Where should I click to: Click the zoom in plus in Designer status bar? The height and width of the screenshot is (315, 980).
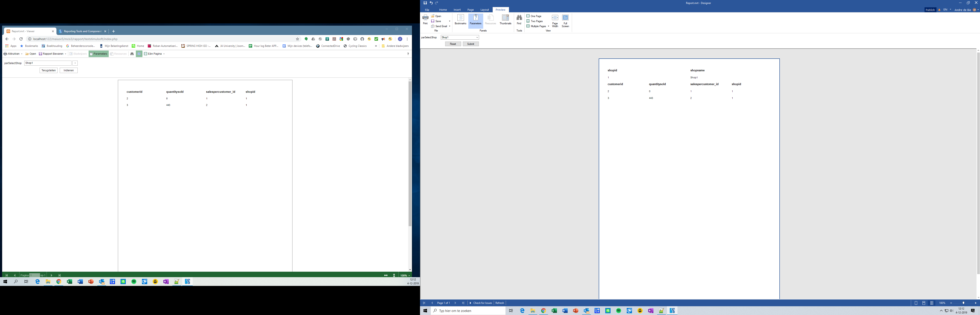976,303
